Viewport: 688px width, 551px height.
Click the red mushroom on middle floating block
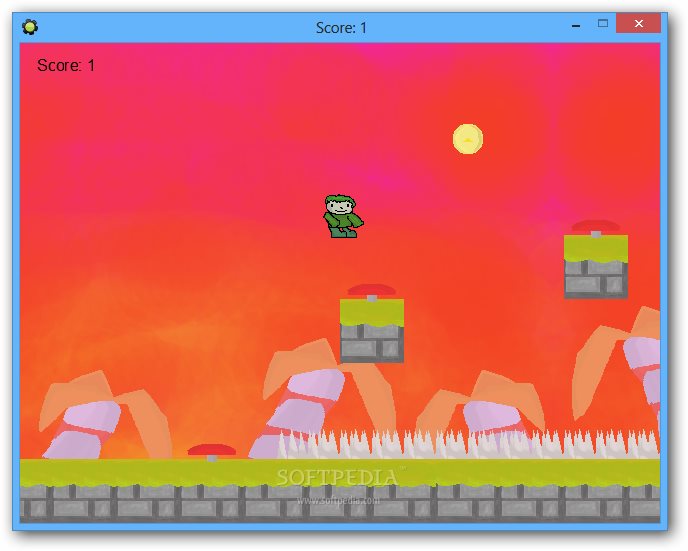tap(372, 292)
